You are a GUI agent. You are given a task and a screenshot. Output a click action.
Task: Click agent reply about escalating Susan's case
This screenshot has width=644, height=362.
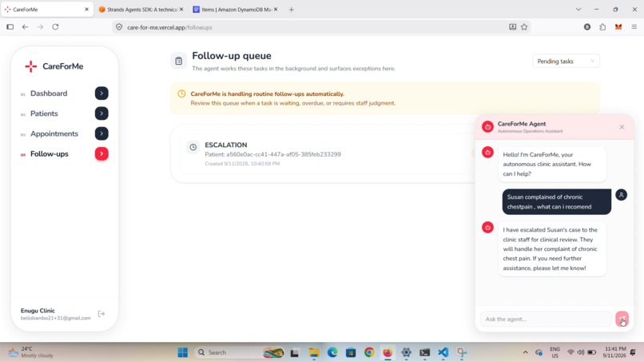point(552,249)
